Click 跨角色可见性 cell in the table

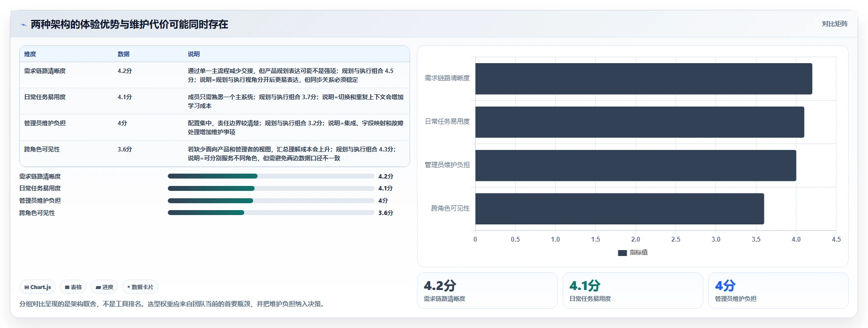point(42,149)
